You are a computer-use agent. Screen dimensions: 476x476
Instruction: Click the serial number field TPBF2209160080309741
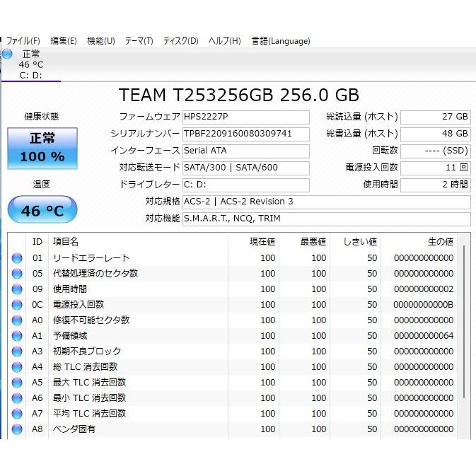click(x=246, y=134)
